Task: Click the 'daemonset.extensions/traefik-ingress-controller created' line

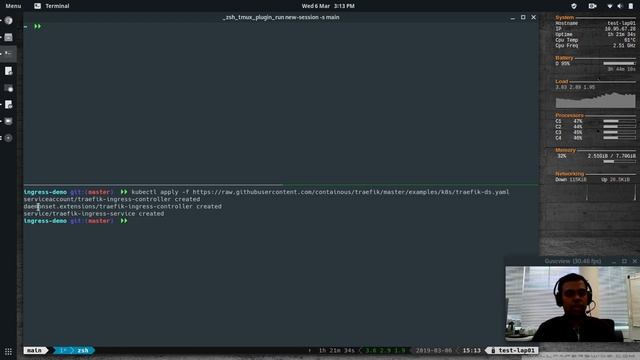Action: (122, 207)
